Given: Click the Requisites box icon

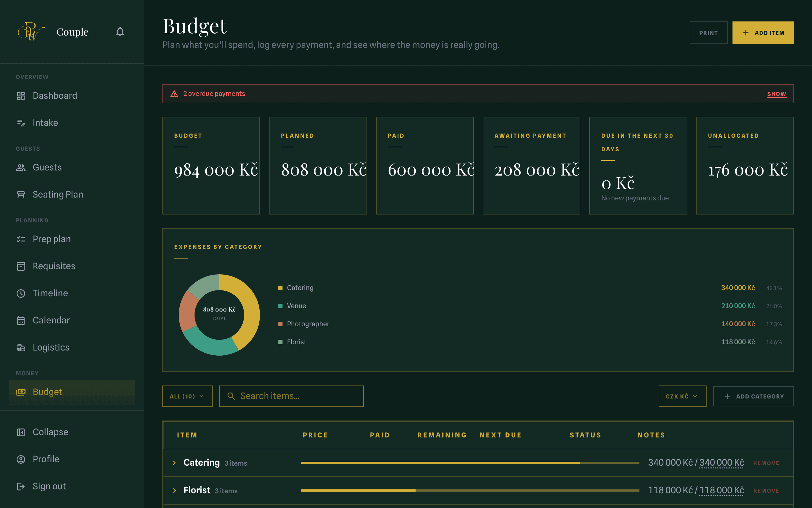Looking at the screenshot, I should [x=21, y=266].
